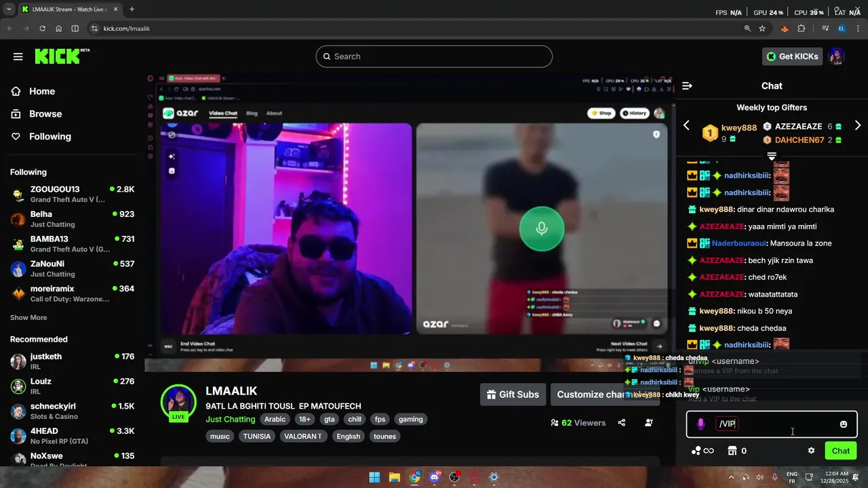Viewport: 868px width, 488px height.
Task: Select the vip username command suggestion
Action: pyautogui.click(x=772, y=394)
